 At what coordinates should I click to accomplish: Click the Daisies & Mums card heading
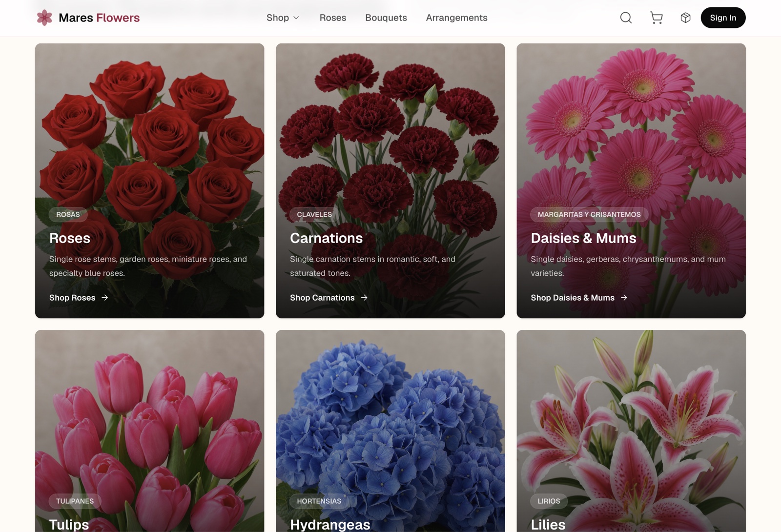pos(583,238)
